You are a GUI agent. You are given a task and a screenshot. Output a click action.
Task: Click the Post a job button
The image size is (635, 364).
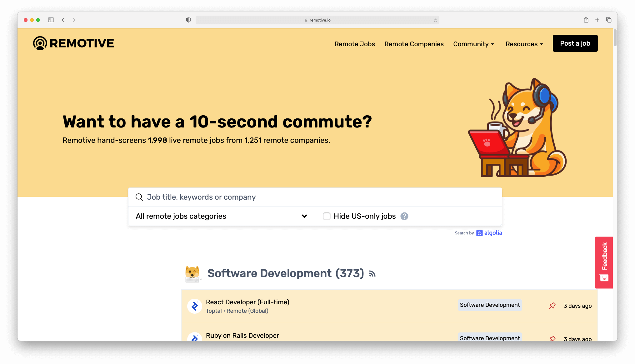pyautogui.click(x=575, y=43)
